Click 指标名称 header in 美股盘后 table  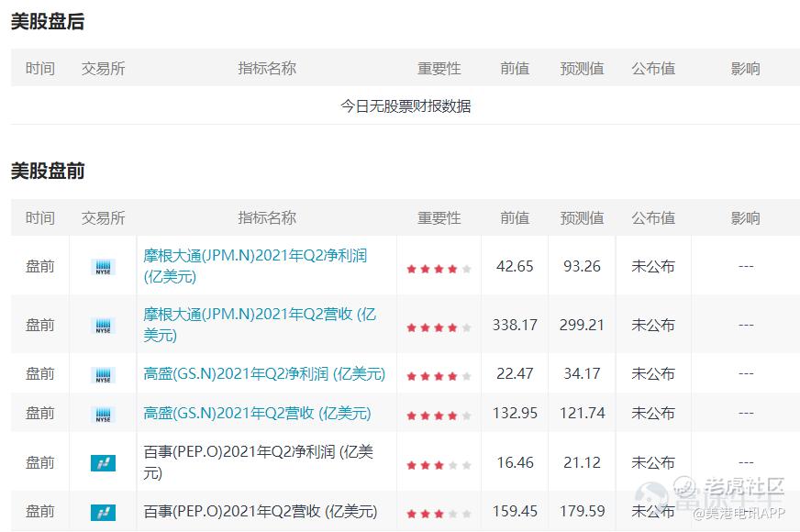[267, 68]
